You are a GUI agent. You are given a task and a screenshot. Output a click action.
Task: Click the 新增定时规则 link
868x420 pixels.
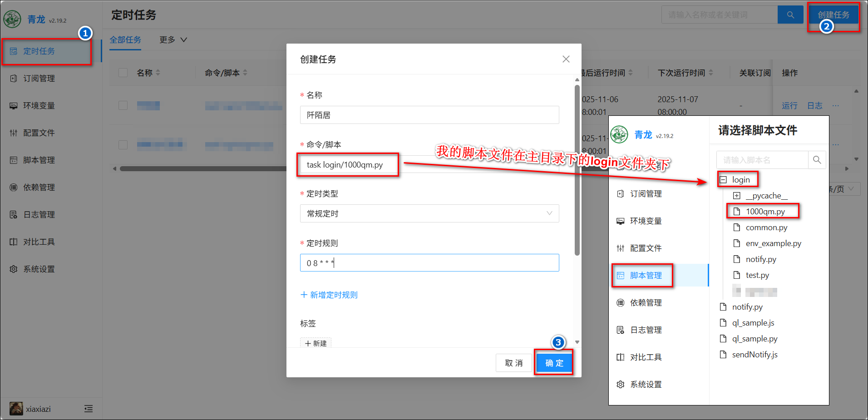tap(329, 295)
